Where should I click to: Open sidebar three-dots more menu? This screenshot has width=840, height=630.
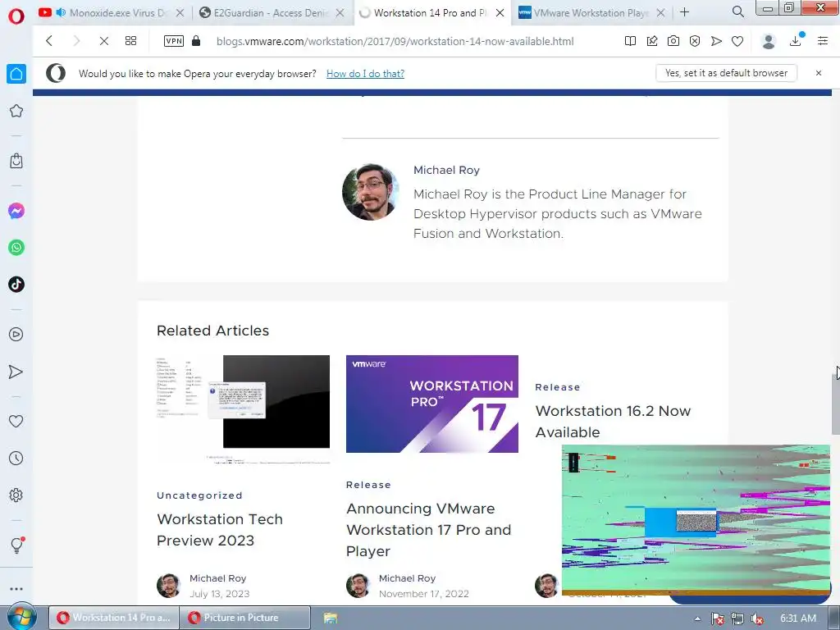[16, 589]
